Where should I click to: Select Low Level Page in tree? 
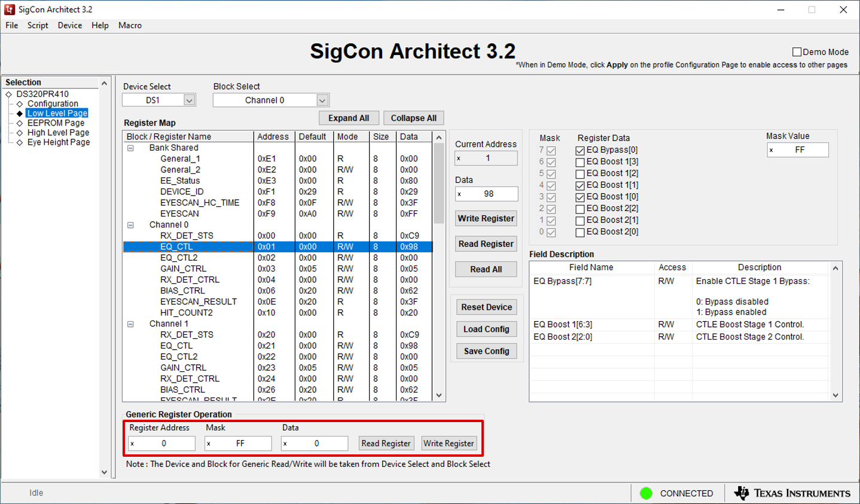pyautogui.click(x=57, y=113)
